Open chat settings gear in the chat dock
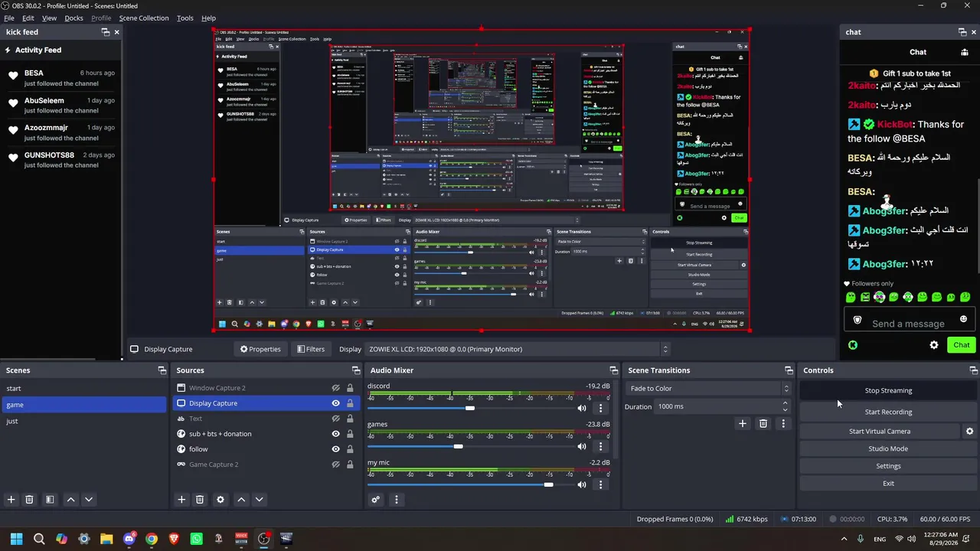The image size is (980, 551). [934, 345]
